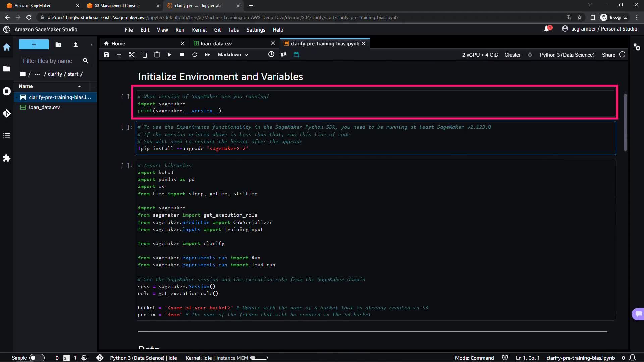The width and height of the screenshot is (644, 362).
Task: Switch to the loan_data.csv tab
Action: click(216, 44)
